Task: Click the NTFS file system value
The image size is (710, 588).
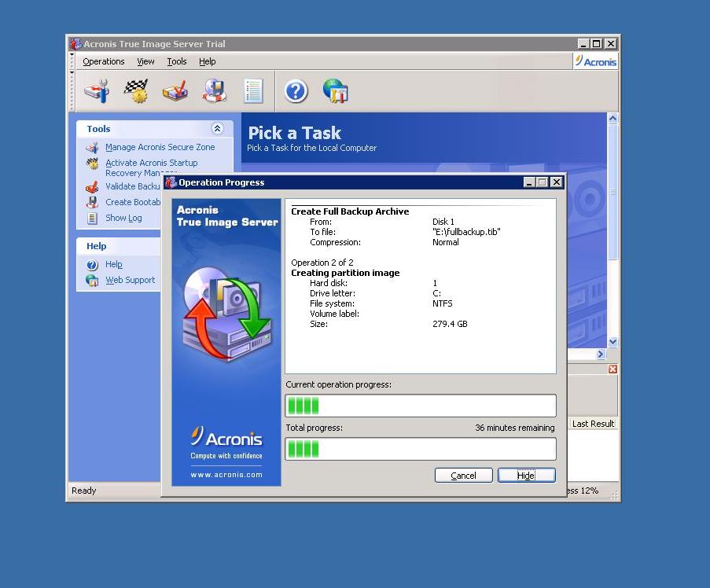Action: [x=443, y=303]
